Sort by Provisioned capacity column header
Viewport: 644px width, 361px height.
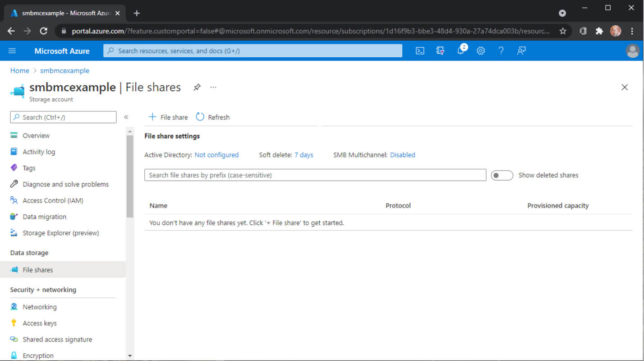coord(558,206)
